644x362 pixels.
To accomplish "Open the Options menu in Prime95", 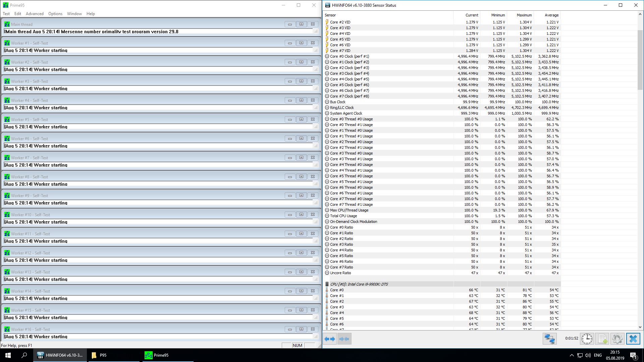I will coord(55,14).
